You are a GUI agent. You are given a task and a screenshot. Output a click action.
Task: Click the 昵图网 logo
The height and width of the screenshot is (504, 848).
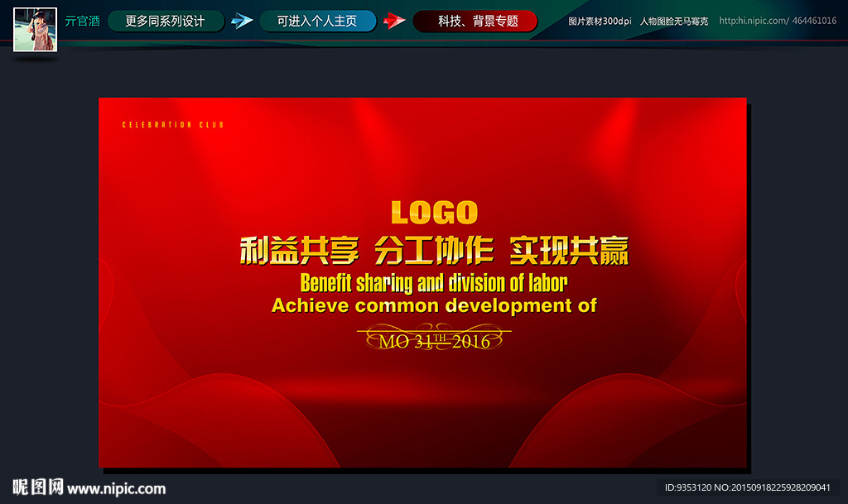[x=38, y=487]
